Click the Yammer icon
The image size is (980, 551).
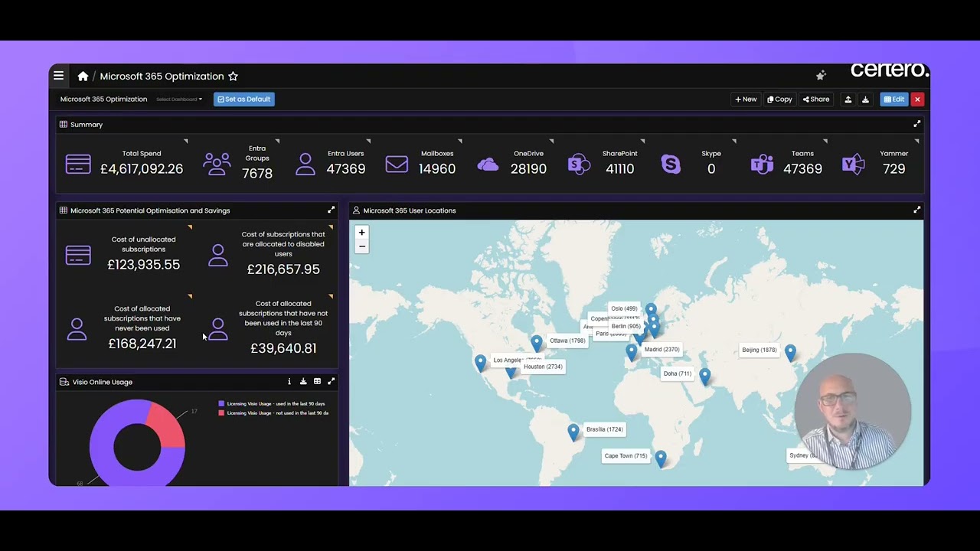point(853,164)
